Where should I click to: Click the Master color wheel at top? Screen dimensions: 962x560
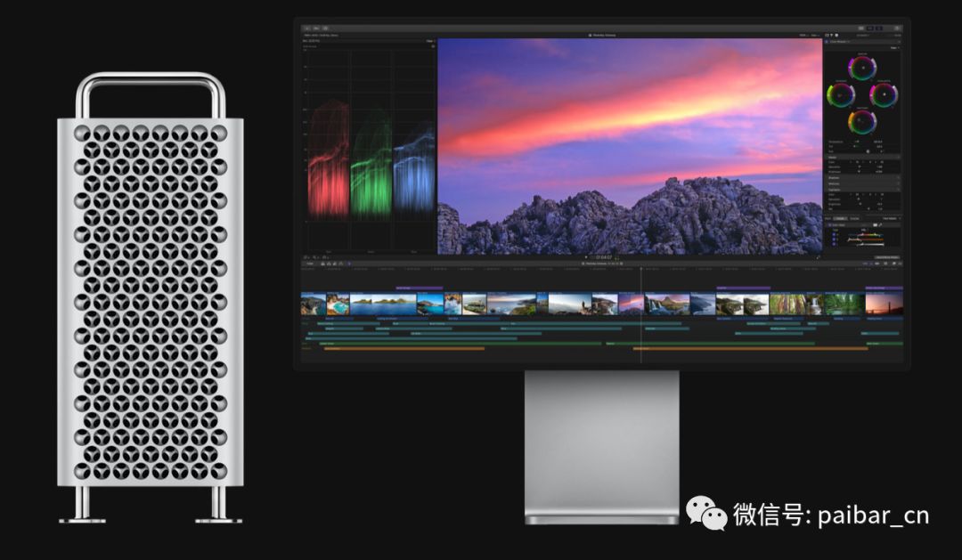[x=861, y=69]
